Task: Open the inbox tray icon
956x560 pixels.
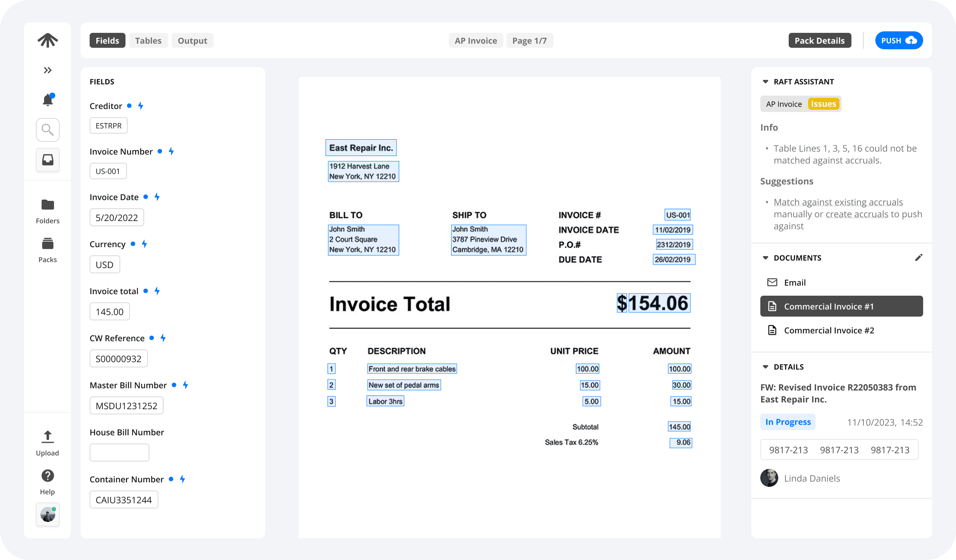Action: [47, 160]
